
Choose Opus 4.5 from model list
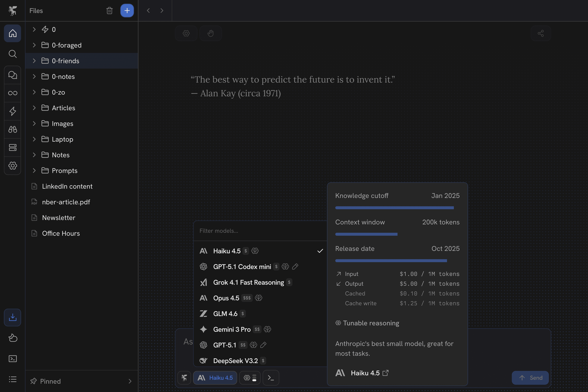226,298
